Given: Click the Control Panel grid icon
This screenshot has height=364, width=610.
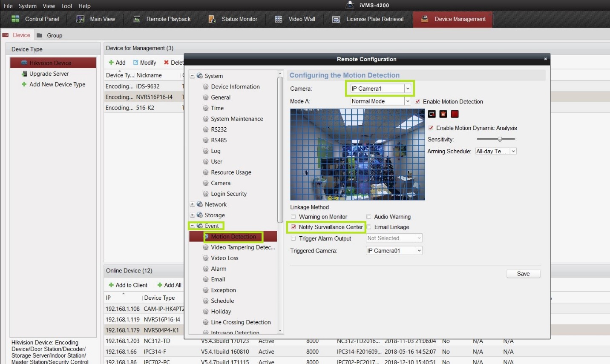Looking at the screenshot, I should click(15, 19).
